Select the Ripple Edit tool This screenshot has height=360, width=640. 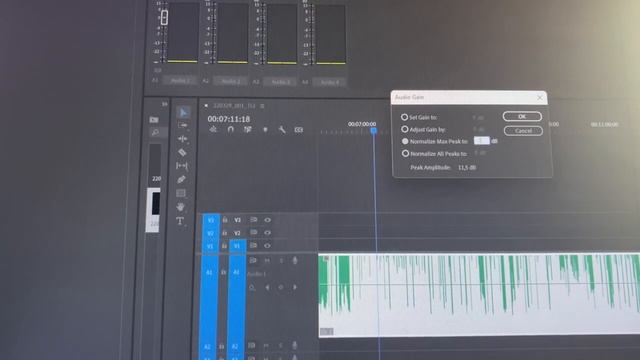[x=182, y=139]
